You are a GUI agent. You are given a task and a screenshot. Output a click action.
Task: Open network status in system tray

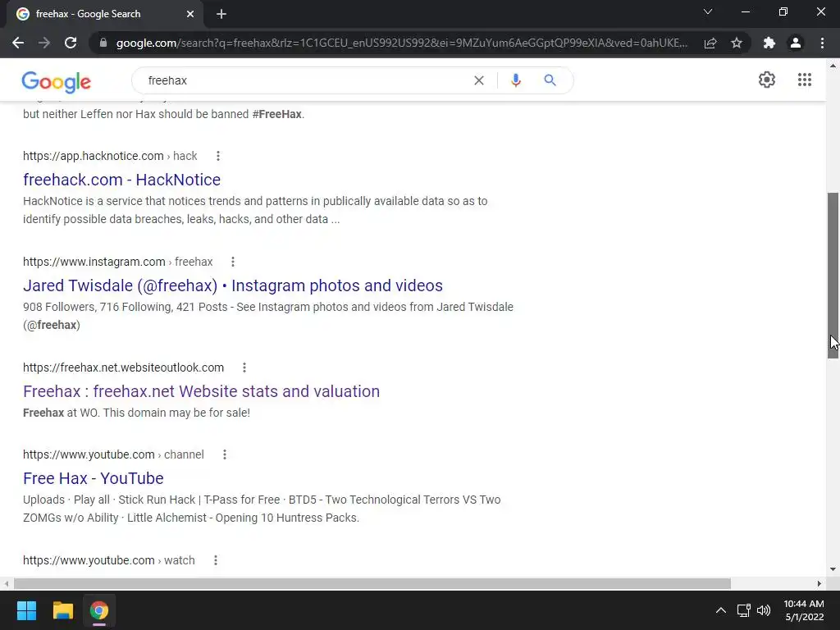coord(743,610)
